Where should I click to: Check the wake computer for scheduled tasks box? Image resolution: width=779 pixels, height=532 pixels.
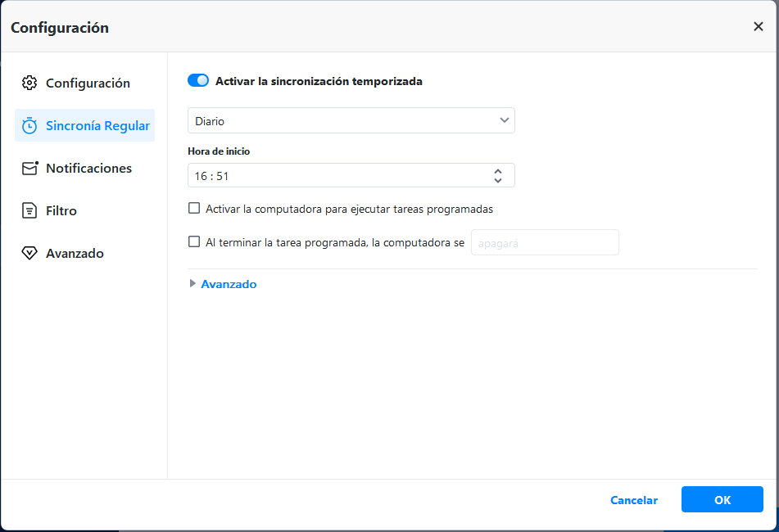[x=194, y=208]
